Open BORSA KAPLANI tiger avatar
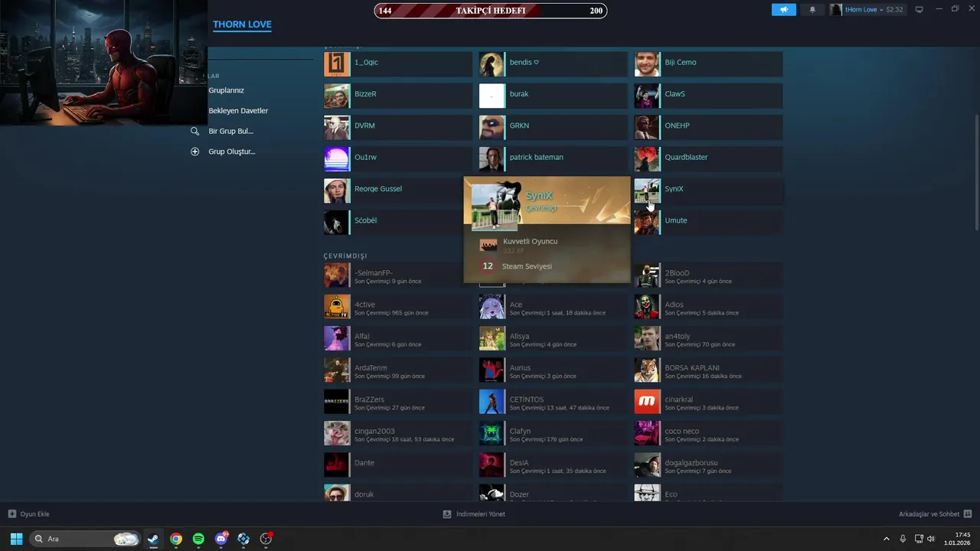 (647, 370)
